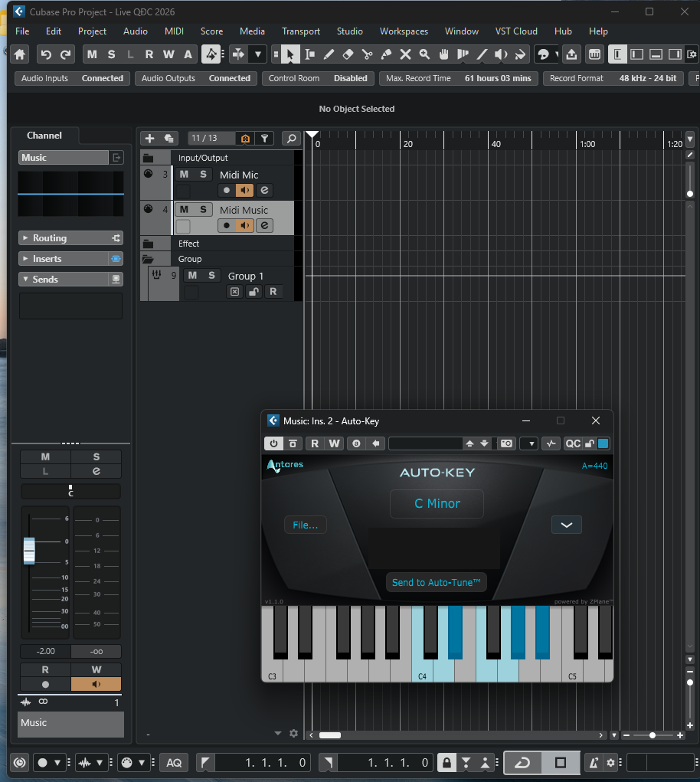Toggle the channel fader Solo button
700x782 pixels.
coord(96,456)
